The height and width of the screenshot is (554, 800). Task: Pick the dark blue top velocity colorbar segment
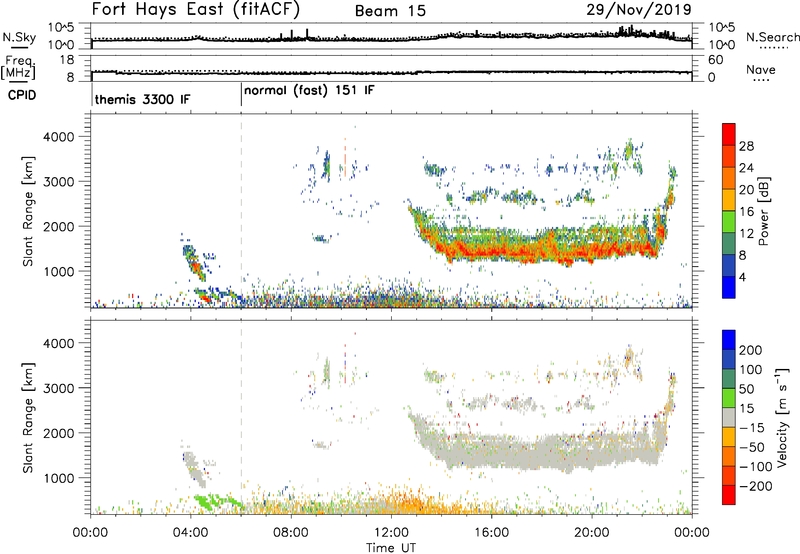pyautogui.click(x=729, y=339)
